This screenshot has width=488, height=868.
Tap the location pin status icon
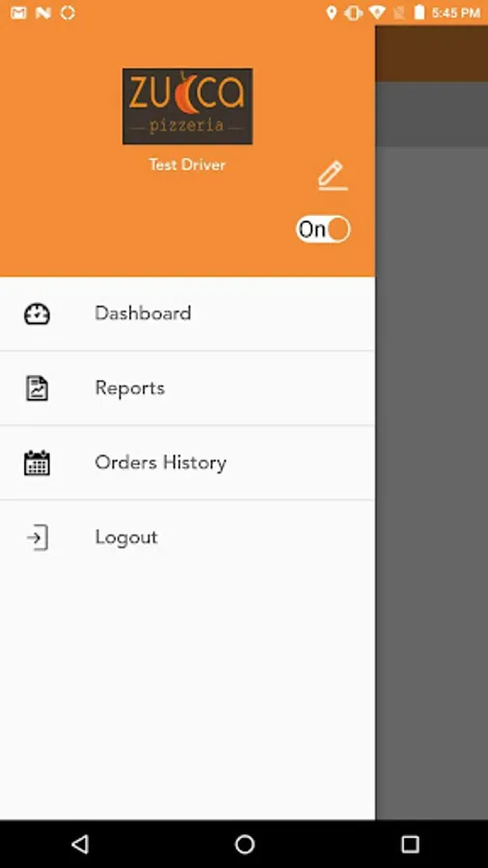(x=332, y=13)
